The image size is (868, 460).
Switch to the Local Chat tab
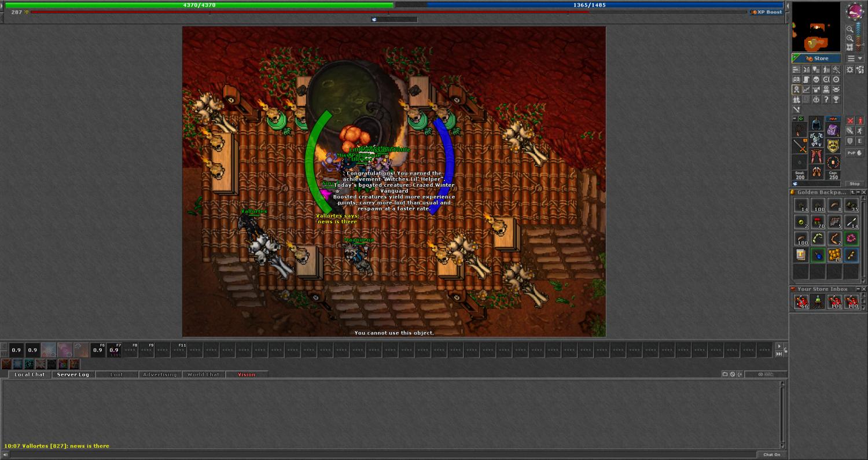point(30,374)
